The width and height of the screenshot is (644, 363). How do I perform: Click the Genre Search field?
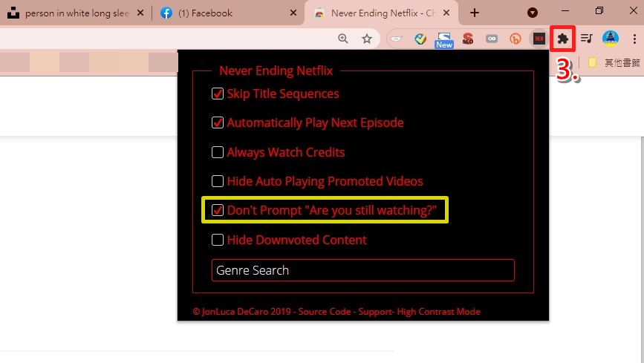[x=363, y=270]
